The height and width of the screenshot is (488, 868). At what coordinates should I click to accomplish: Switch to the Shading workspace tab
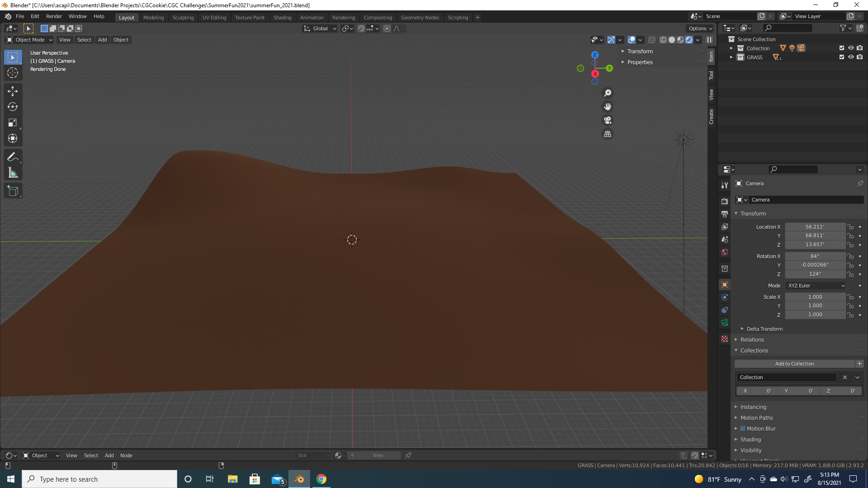click(x=282, y=18)
